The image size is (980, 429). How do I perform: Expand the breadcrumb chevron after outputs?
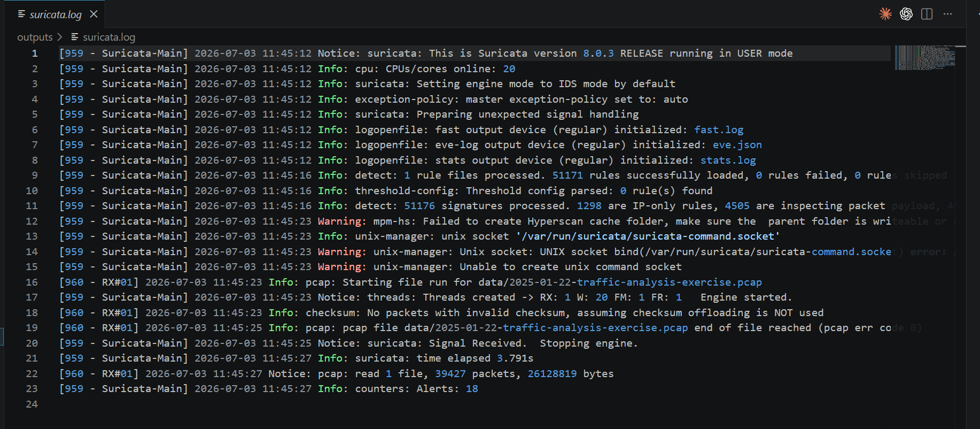tap(60, 37)
